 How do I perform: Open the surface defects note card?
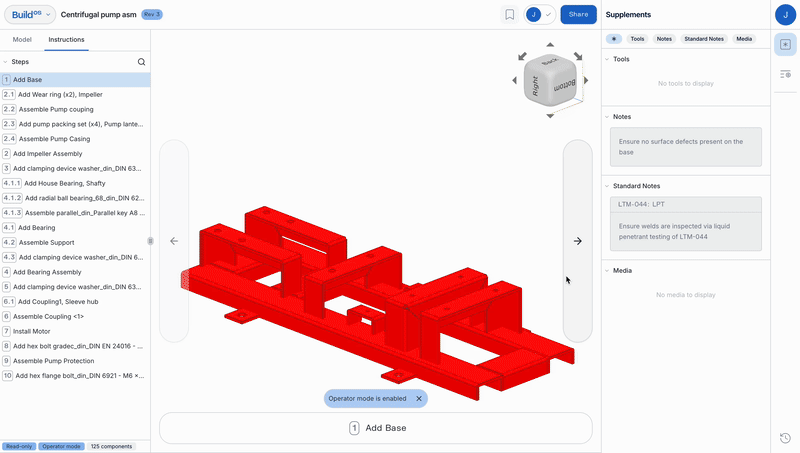(x=686, y=147)
